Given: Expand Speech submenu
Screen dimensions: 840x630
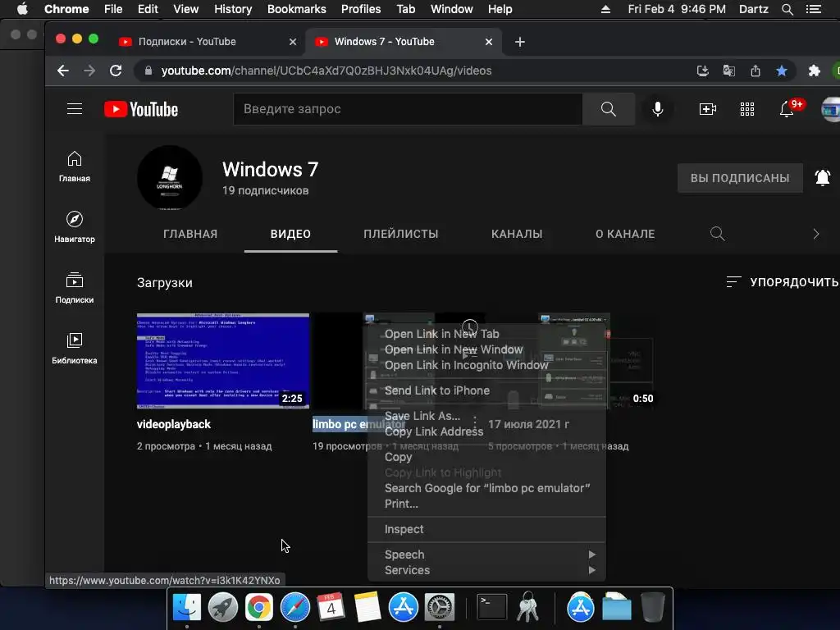Looking at the screenshot, I should (486, 555).
